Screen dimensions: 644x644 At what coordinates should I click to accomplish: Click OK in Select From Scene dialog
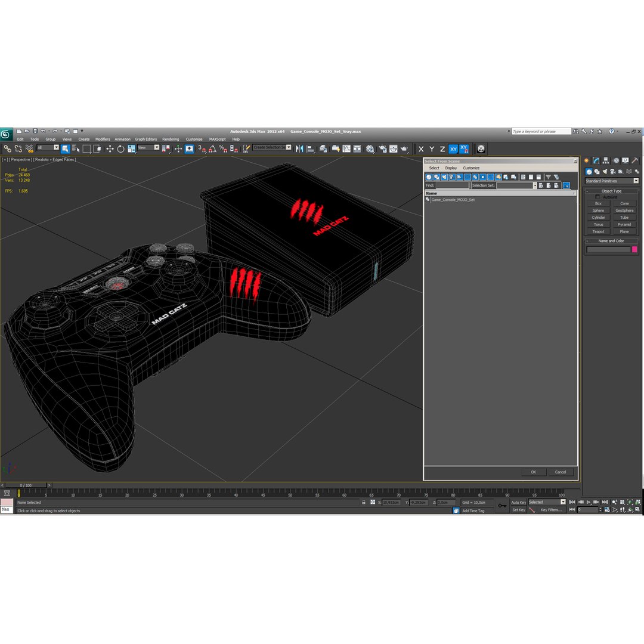tap(533, 472)
